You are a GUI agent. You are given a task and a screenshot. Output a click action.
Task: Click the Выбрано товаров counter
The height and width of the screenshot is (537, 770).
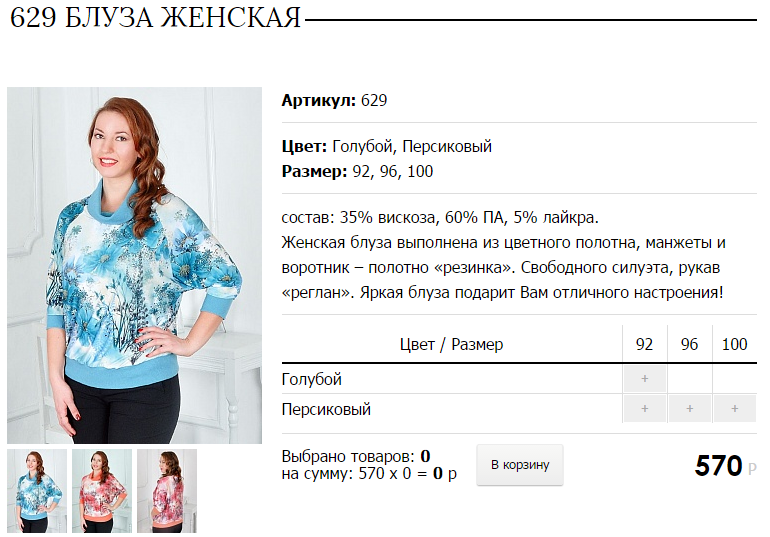(x=356, y=456)
